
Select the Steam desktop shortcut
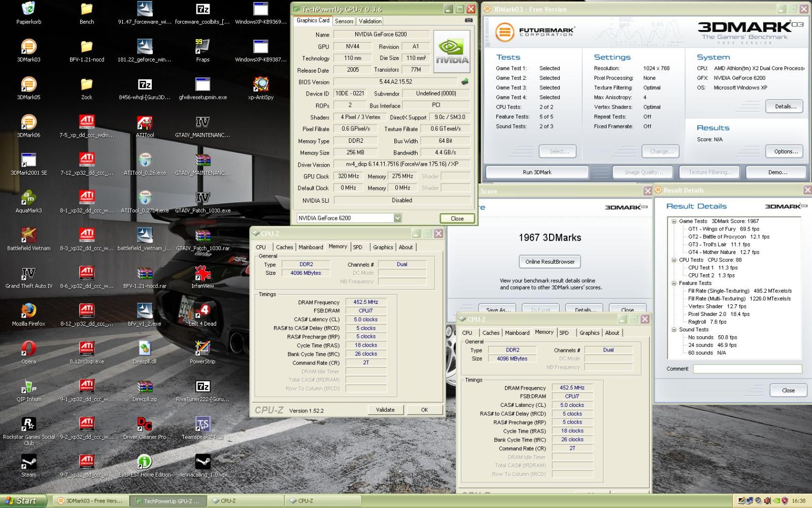(x=28, y=465)
